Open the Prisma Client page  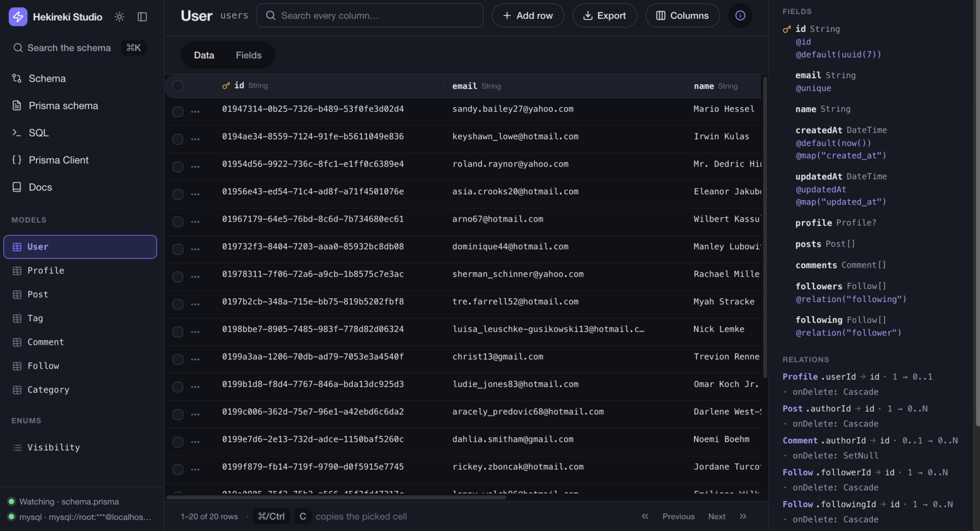click(x=82, y=160)
